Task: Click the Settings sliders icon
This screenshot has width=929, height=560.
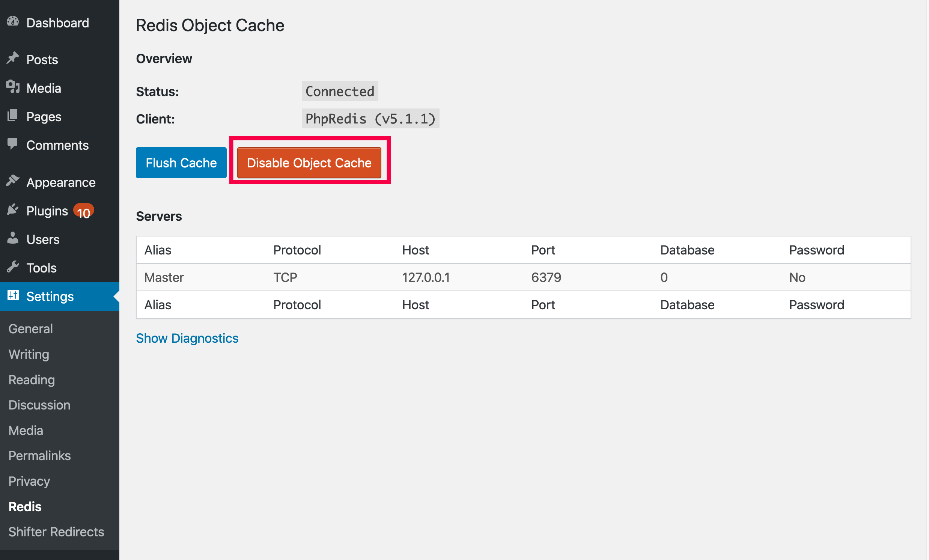Action: 13,295
